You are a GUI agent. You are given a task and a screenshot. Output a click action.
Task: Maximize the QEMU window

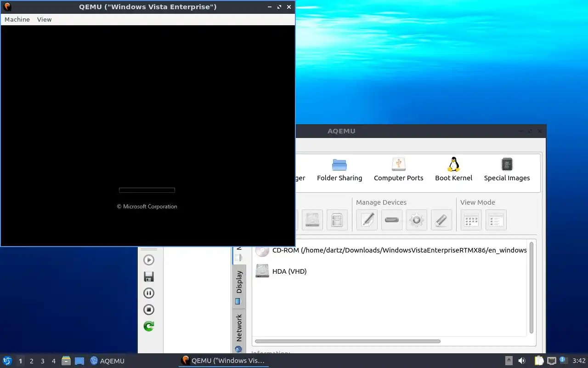tap(279, 7)
